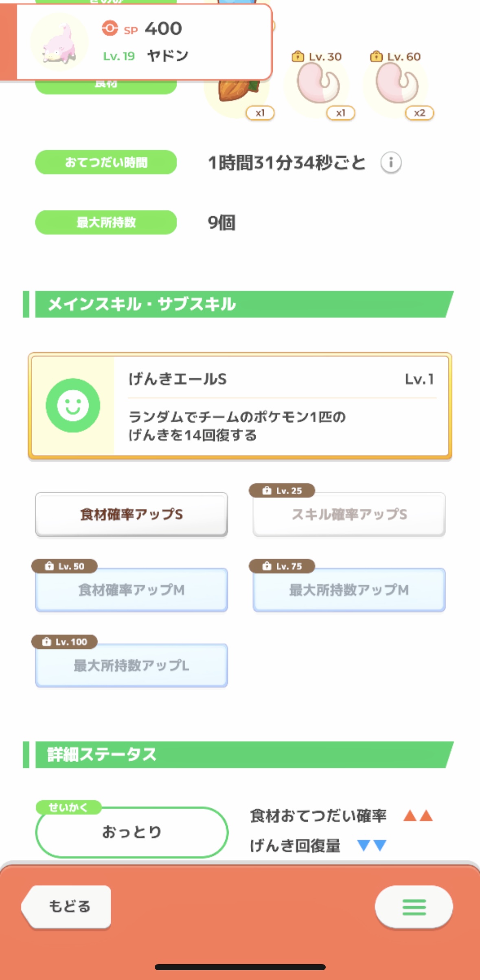The width and height of the screenshot is (480, 980).
Task: Tap the SP Poké Ball icon
Action: (x=110, y=29)
